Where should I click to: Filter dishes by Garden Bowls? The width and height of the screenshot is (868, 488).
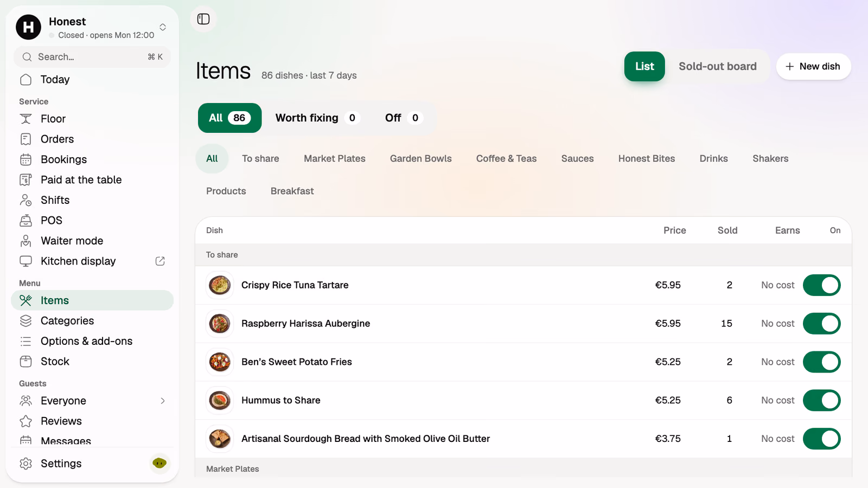click(x=421, y=159)
